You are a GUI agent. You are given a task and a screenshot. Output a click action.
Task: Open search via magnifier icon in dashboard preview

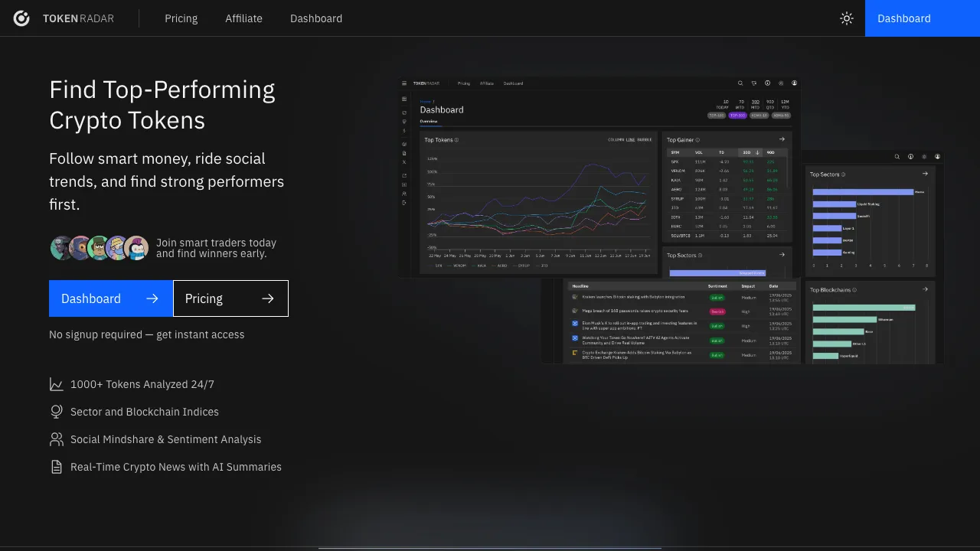(x=740, y=83)
